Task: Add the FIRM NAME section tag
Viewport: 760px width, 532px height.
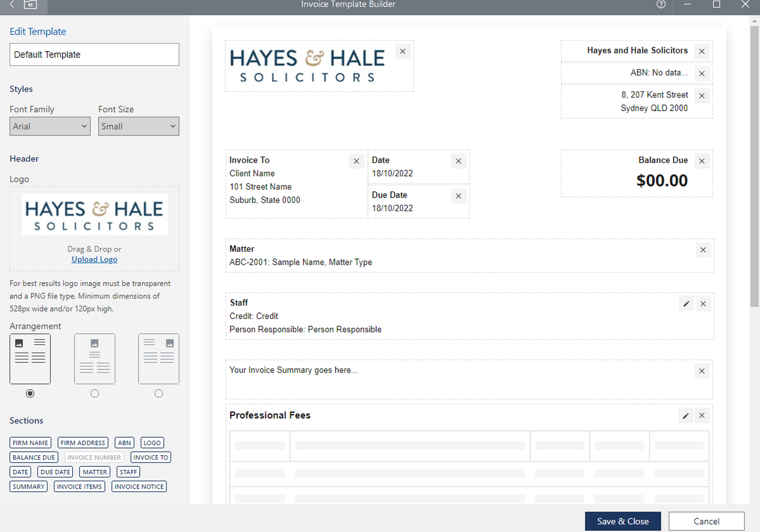Action: (x=30, y=443)
